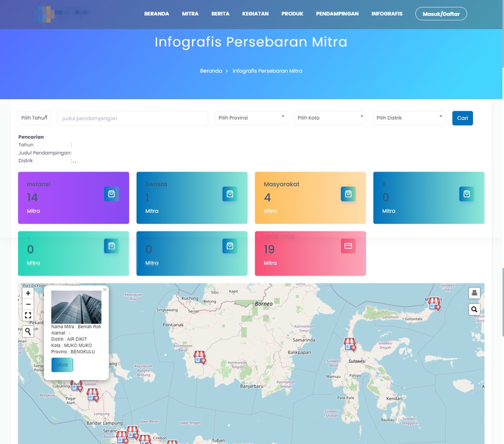Viewport: 504px width, 444px height.
Task: Zoom out on the map
Action: click(x=28, y=304)
